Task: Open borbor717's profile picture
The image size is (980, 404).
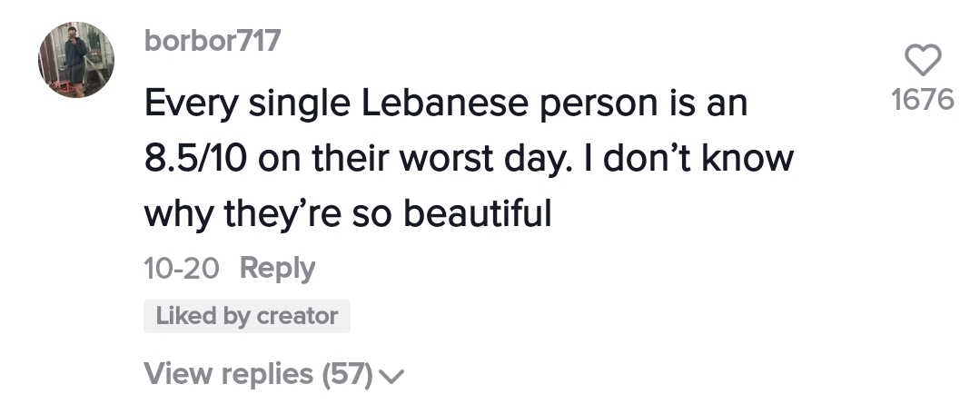Action: pyautogui.click(x=76, y=60)
